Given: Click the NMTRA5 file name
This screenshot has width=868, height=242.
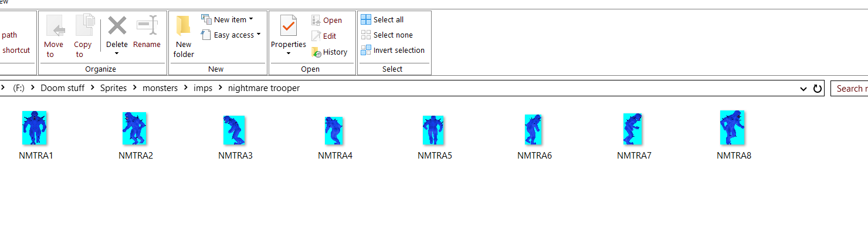Looking at the screenshot, I should coord(435,156).
